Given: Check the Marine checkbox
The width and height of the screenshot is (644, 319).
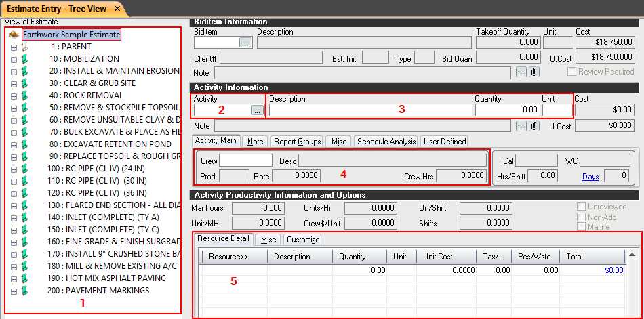Looking at the screenshot, I should tap(581, 228).
